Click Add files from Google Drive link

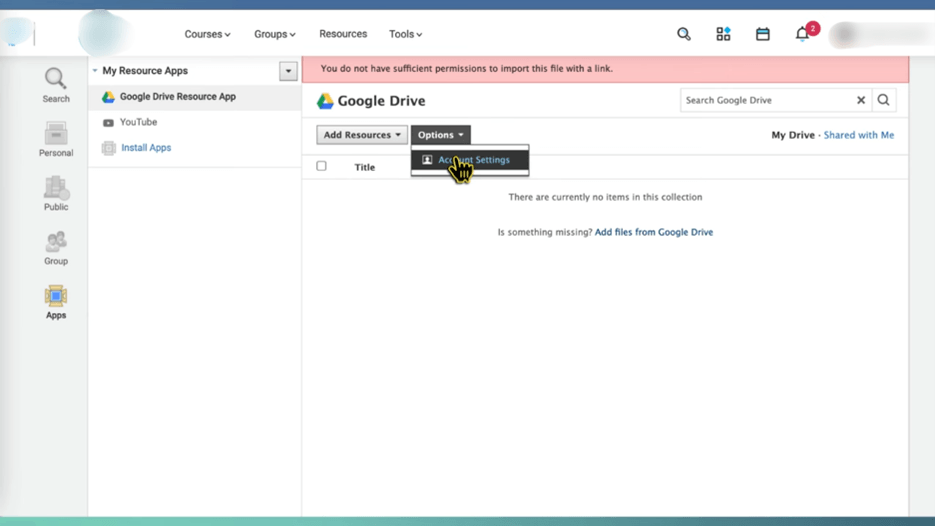point(654,232)
